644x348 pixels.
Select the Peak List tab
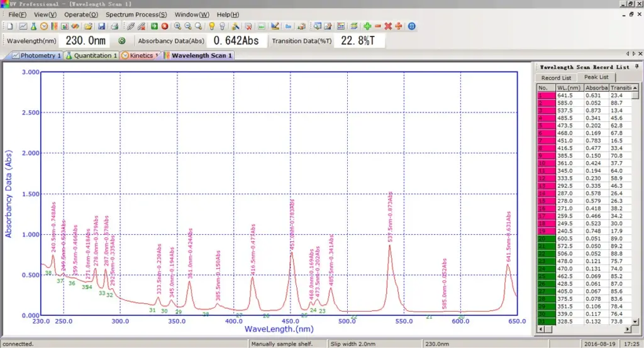[x=596, y=77]
